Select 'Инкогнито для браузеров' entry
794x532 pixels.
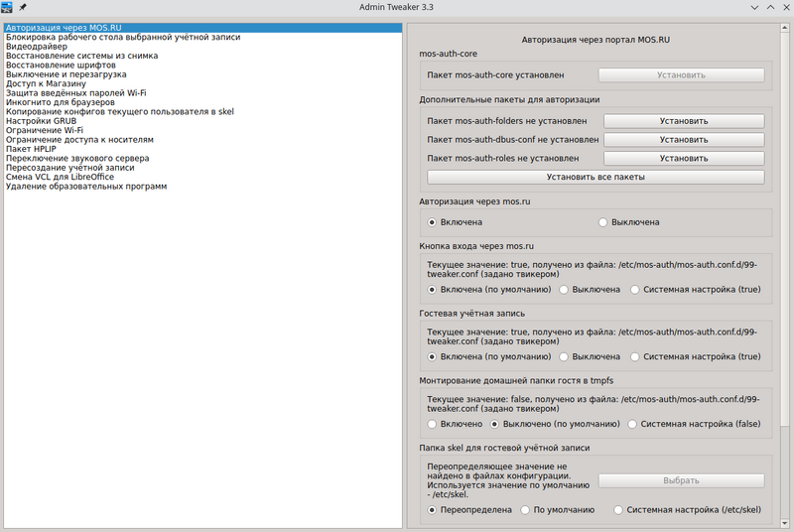pyautogui.click(x=60, y=102)
